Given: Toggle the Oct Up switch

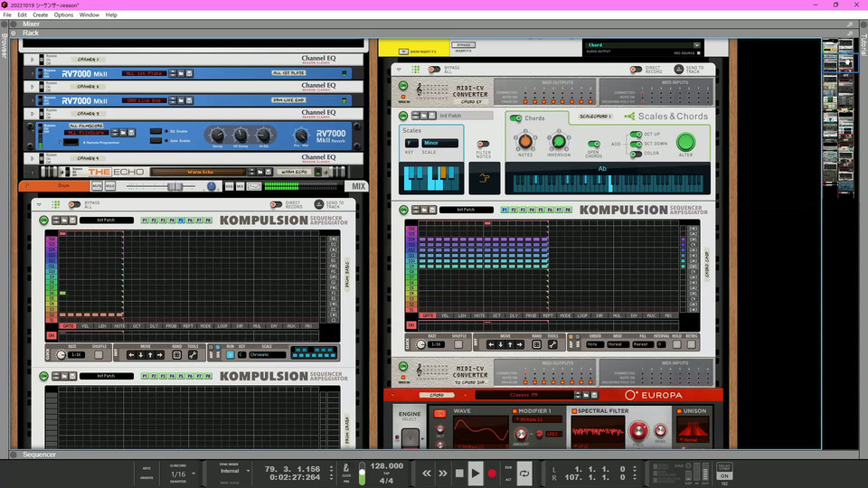Looking at the screenshot, I should coord(636,134).
